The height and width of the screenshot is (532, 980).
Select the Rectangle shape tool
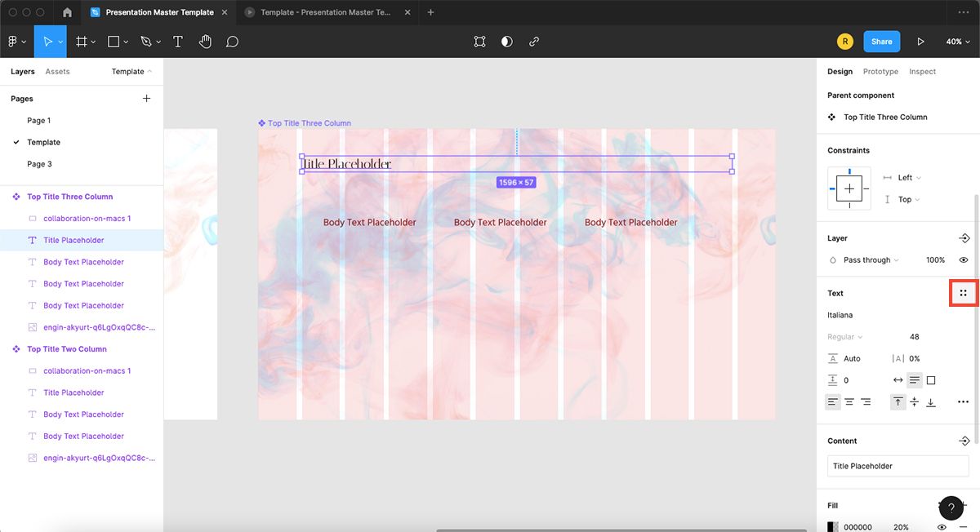pos(111,41)
